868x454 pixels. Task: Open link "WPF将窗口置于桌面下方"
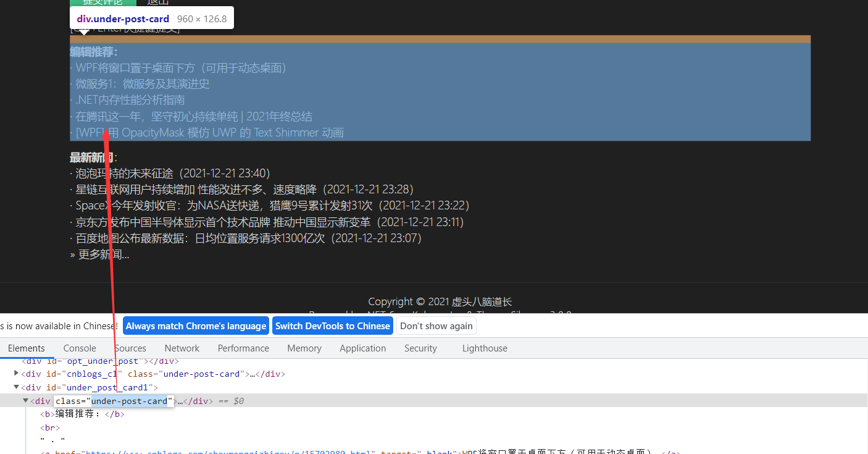tap(182, 68)
